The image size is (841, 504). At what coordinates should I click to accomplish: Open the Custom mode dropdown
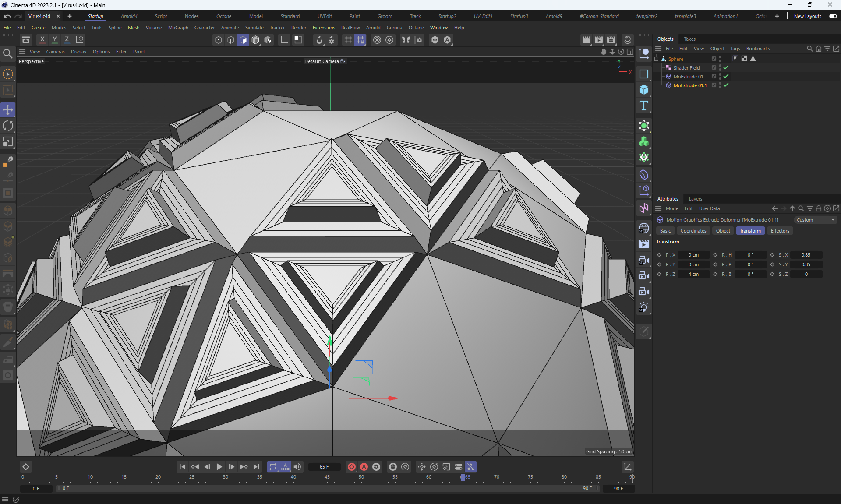click(815, 220)
